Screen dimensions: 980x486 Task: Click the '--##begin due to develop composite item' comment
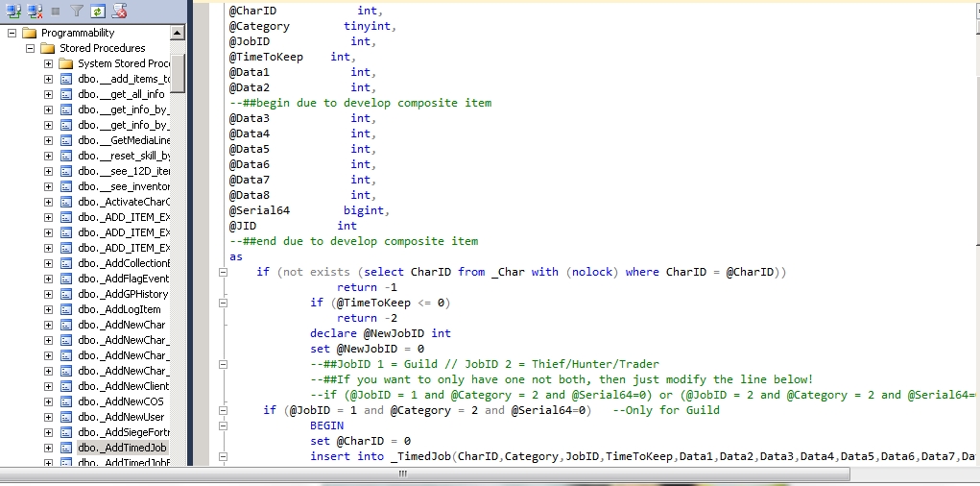[x=361, y=103]
